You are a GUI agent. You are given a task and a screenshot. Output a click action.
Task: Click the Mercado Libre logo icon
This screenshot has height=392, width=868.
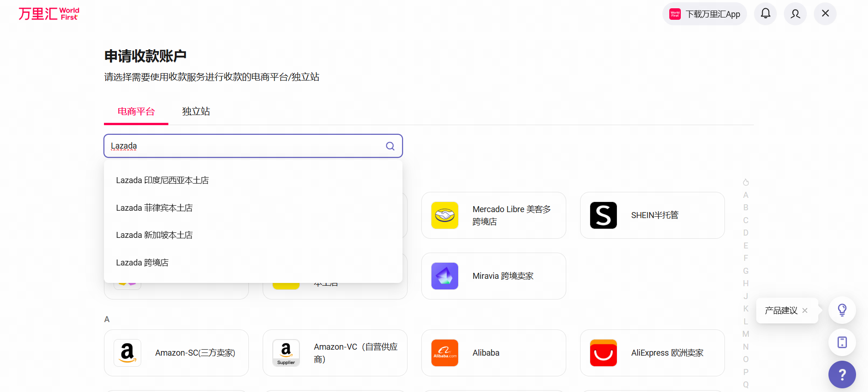(445, 215)
